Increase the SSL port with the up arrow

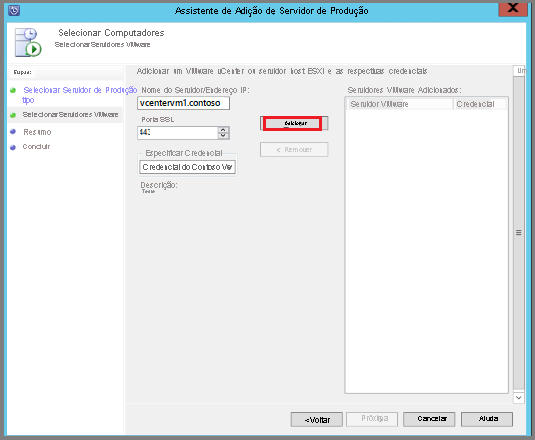[223, 130]
